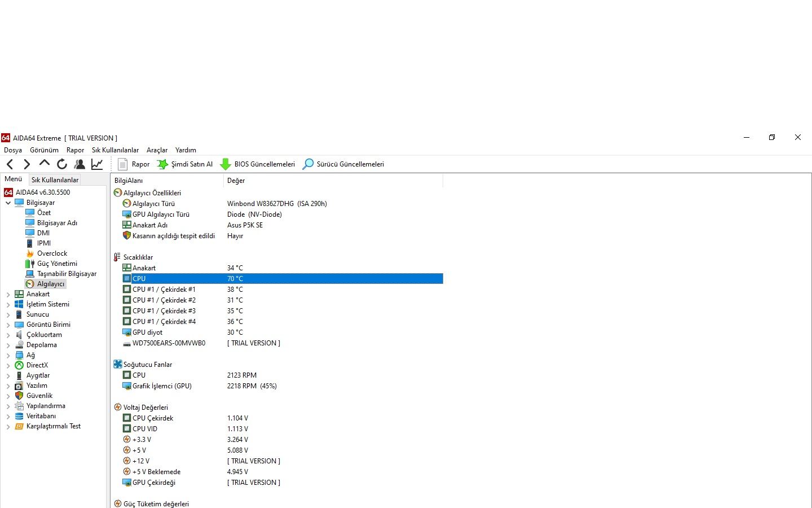The height and width of the screenshot is (508, 812).
Task: Click the BilgiAlanı column header
Action: pos(167,181)
